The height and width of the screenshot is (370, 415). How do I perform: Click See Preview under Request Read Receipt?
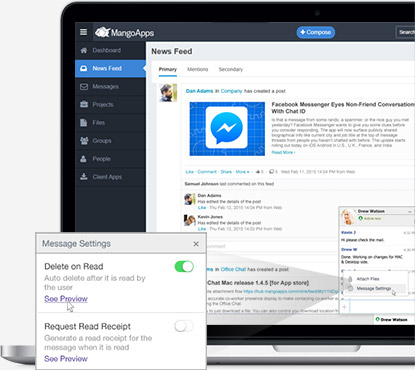coord(66,359)
